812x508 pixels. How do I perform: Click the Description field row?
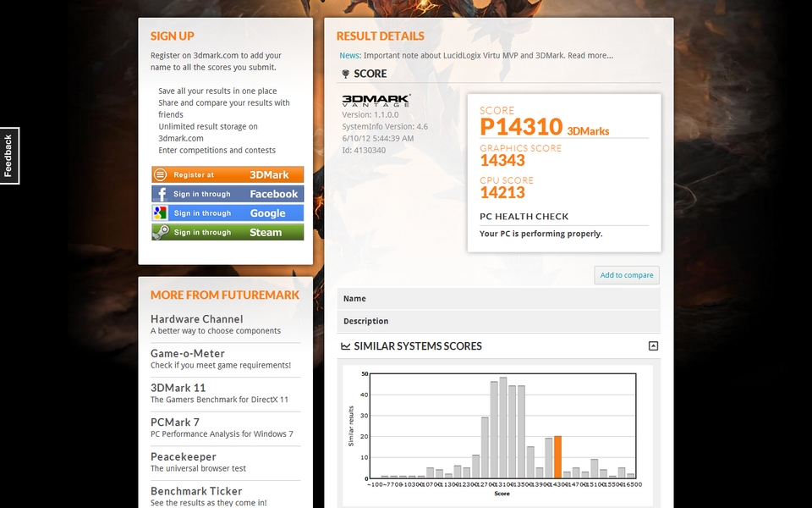click(x=499, y=321)
